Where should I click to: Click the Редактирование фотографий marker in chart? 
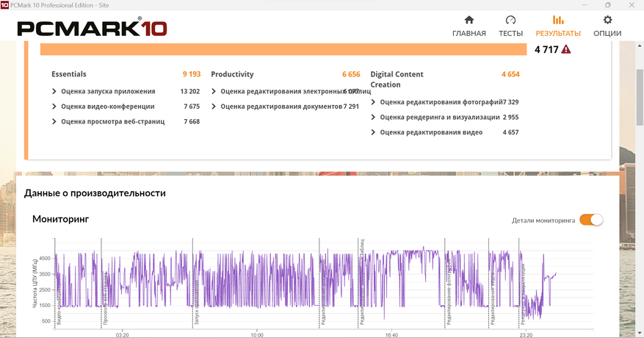(x=449, y=292)
